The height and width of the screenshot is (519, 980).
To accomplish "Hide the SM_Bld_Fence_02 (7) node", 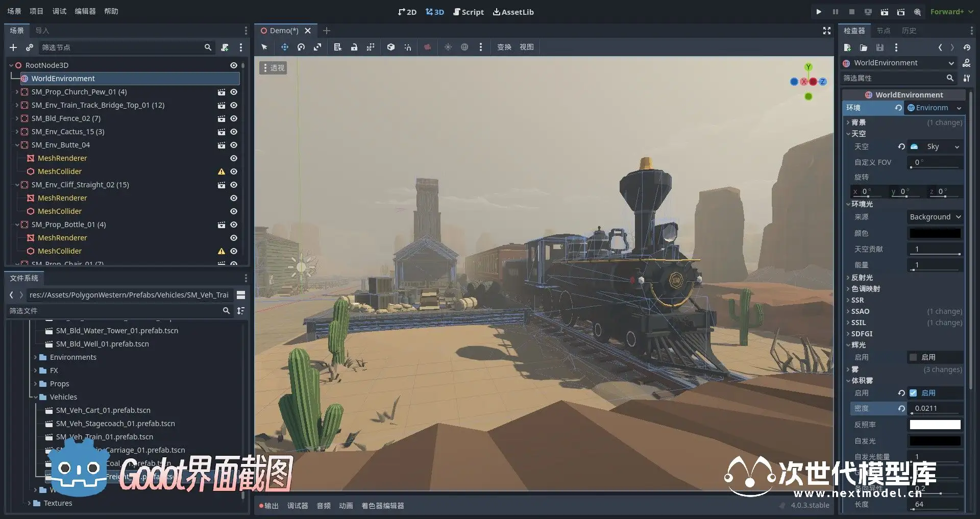I will coord(234,118).
